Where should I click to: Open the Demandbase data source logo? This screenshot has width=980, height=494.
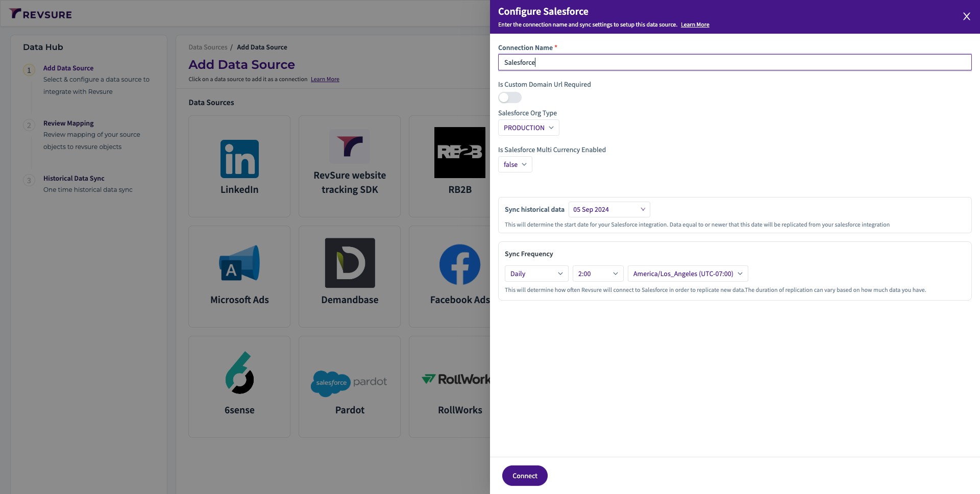[350, 263]
